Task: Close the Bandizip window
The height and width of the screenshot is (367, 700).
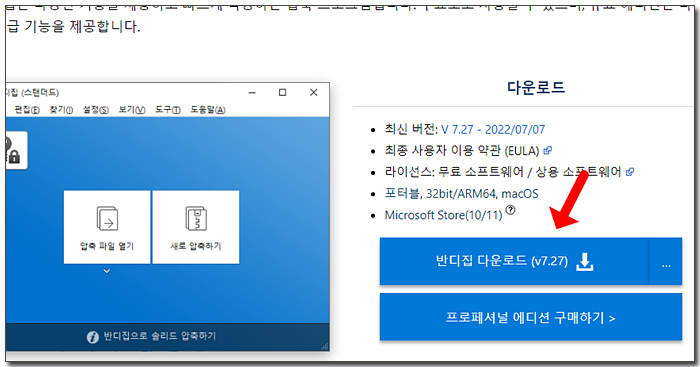Action: (313, 92)
